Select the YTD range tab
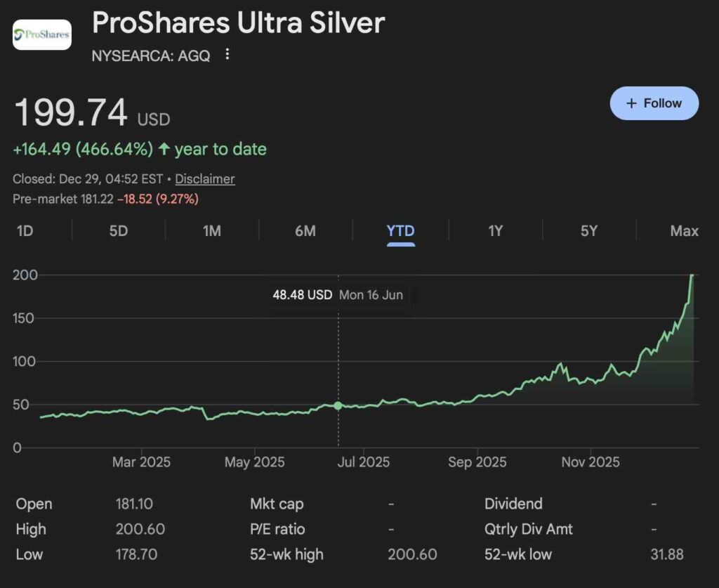 tap(400, 231)
